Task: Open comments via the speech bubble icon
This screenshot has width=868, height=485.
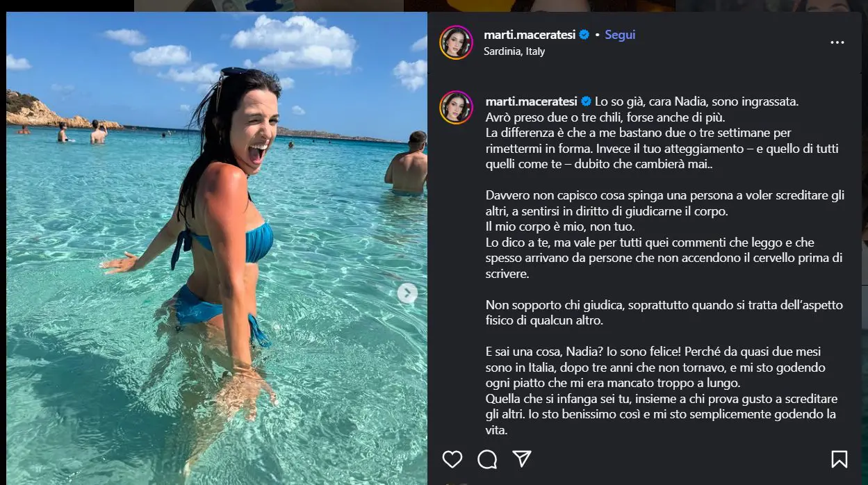Action: (487, 459)
